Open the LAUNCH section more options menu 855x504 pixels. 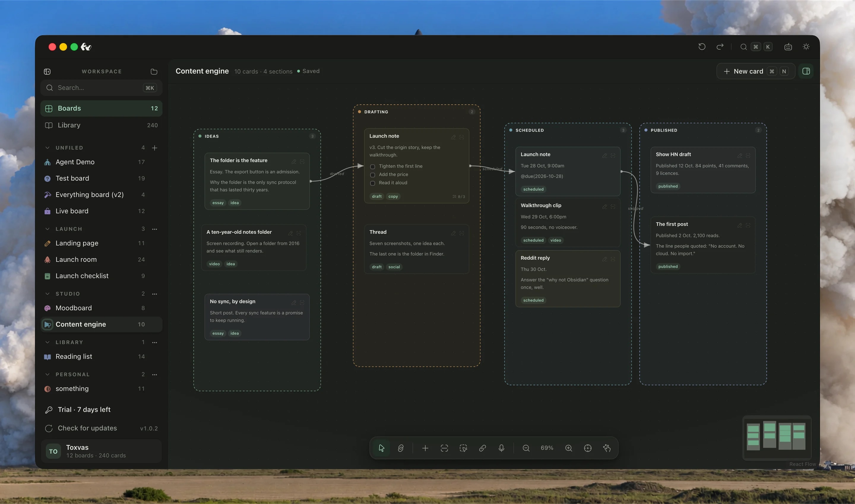(x=155, y=229)
